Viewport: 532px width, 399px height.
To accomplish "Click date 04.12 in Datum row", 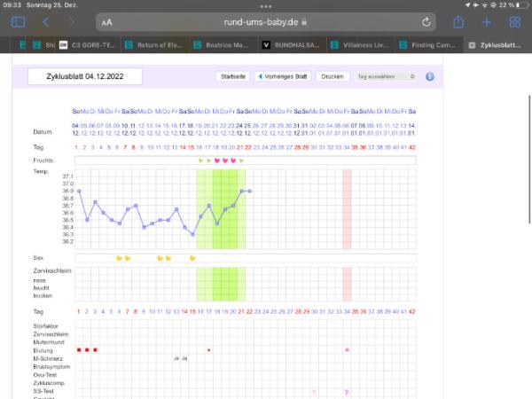I will [x=75, y=129].
